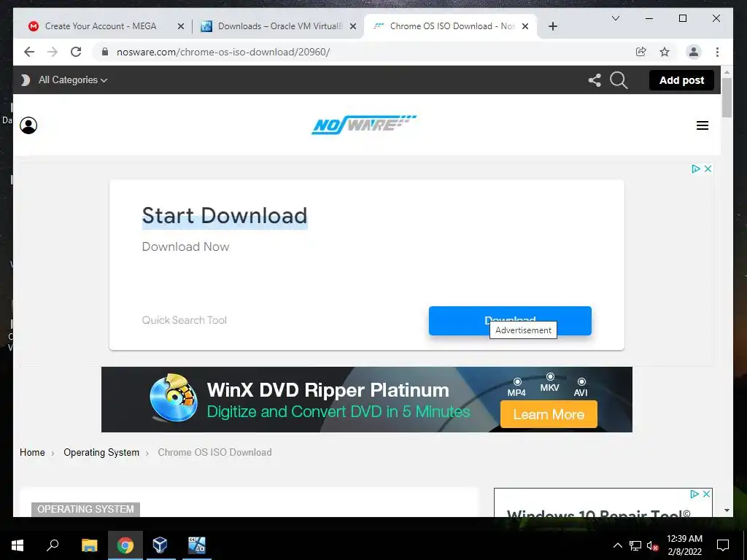The height and width of the screenshot is (560, 747).
Task: Click the WinX DVD Ripper Platinum banner
Action: (x=367, y=400)
